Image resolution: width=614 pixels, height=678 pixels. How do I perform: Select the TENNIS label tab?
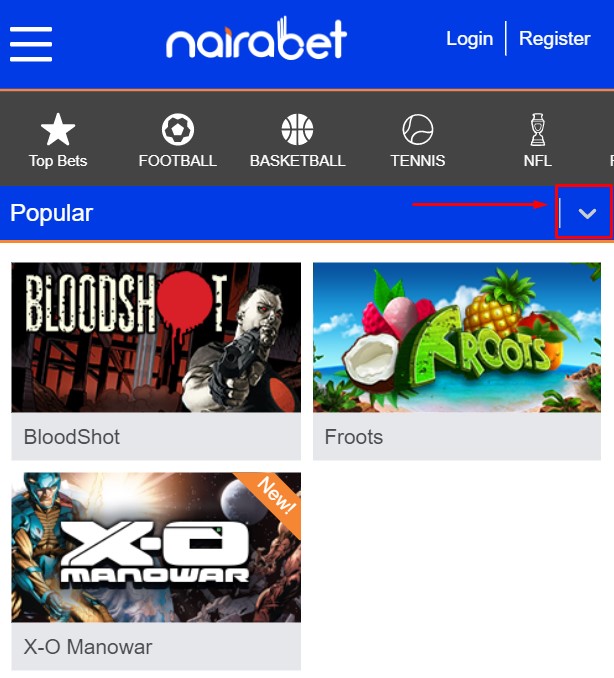tap(418, 161)
